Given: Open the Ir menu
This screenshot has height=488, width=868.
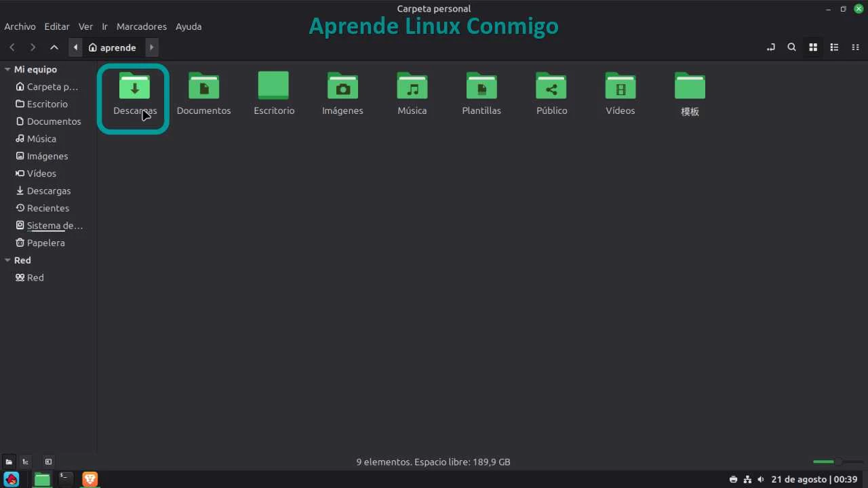Looking at the screenshot, I should point(105,26).
